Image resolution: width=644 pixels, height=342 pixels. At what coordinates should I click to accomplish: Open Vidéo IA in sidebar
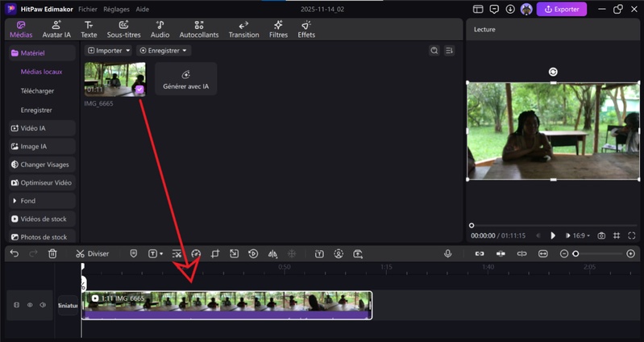point(42,128)
